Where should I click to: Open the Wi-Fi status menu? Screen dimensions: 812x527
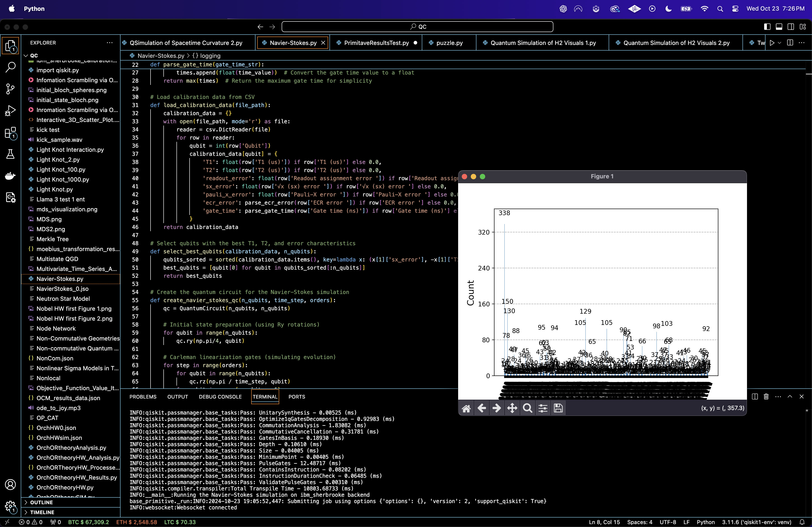(x=705, y=9)
